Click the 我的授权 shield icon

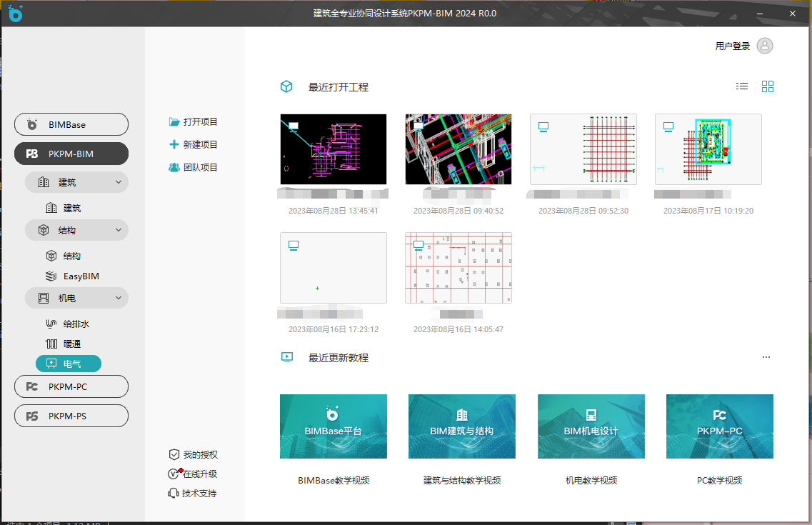tap(174, 454)
